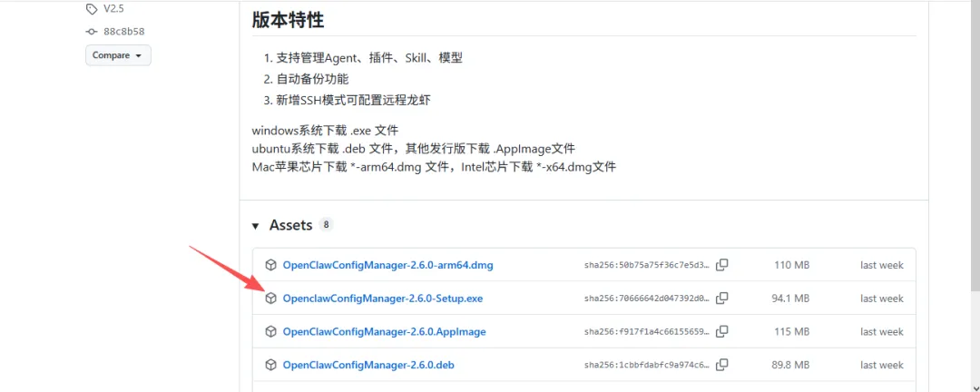The height and width of the screenshot is (392, 980).
Task: Click the assets count badge 8
Action: pyautogui.click(x=326, y=225)
